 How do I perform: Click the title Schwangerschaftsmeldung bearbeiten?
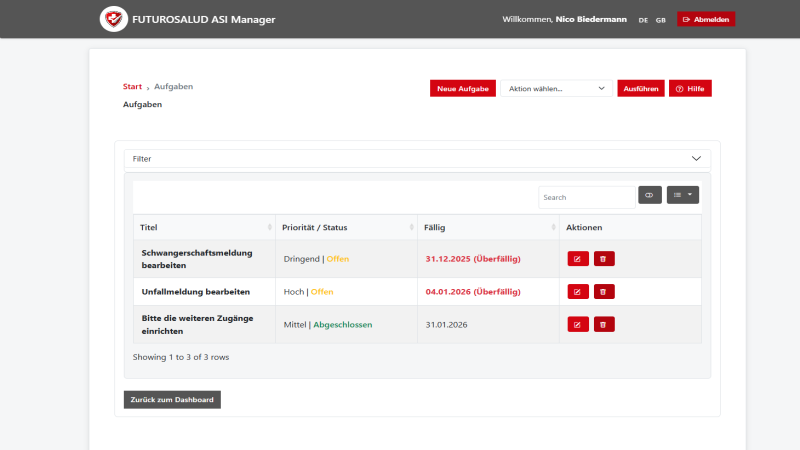tap(197, 259)
